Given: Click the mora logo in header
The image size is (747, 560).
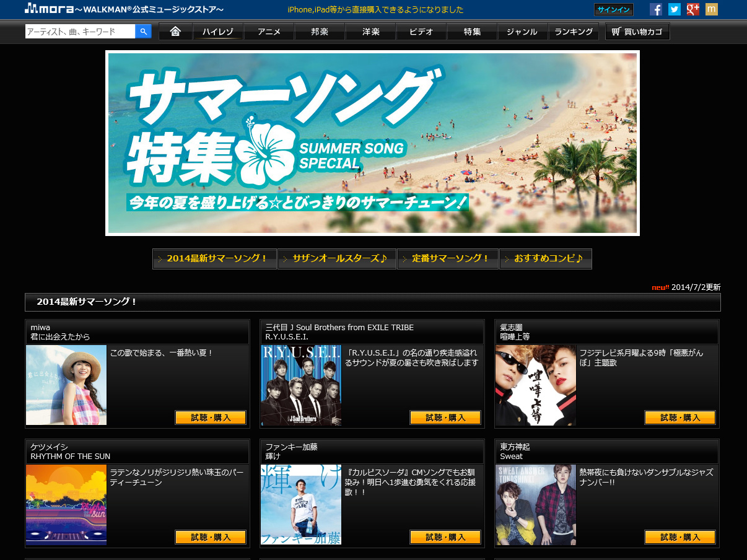Looking at the screenshot, I should (124, 9).
